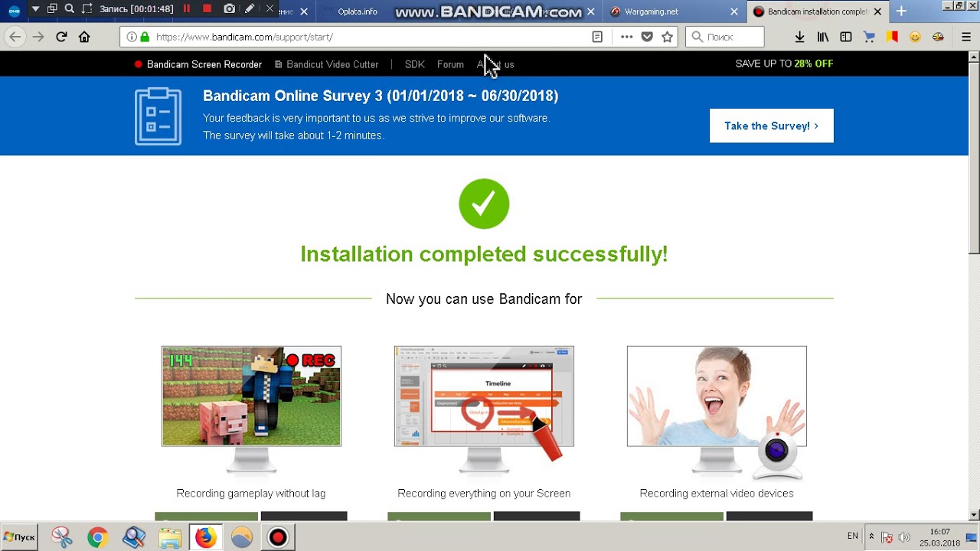Open Firefox downloads panel
This screenshot has width=980, height=551.
coord(799,37)
